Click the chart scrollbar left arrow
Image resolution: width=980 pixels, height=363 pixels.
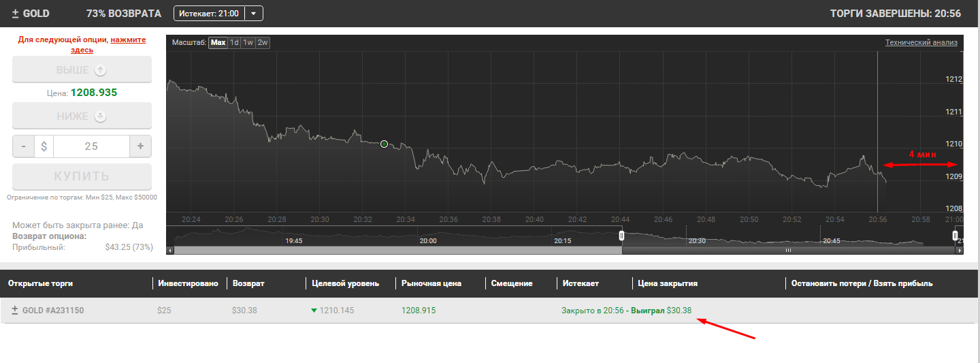[x=170, y=251]
